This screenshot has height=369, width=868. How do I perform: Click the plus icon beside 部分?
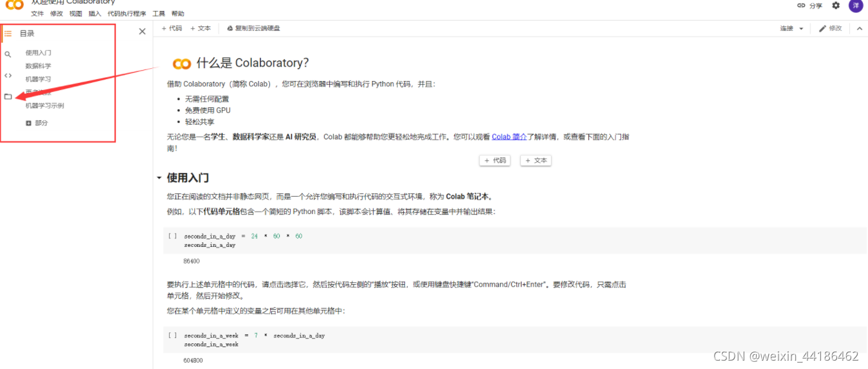click(x=28, y=123)
